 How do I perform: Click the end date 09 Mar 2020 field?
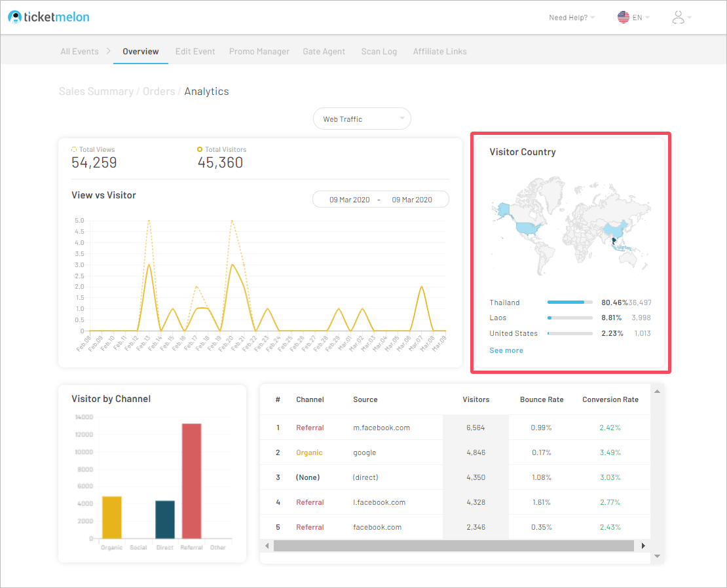(412, 200)
